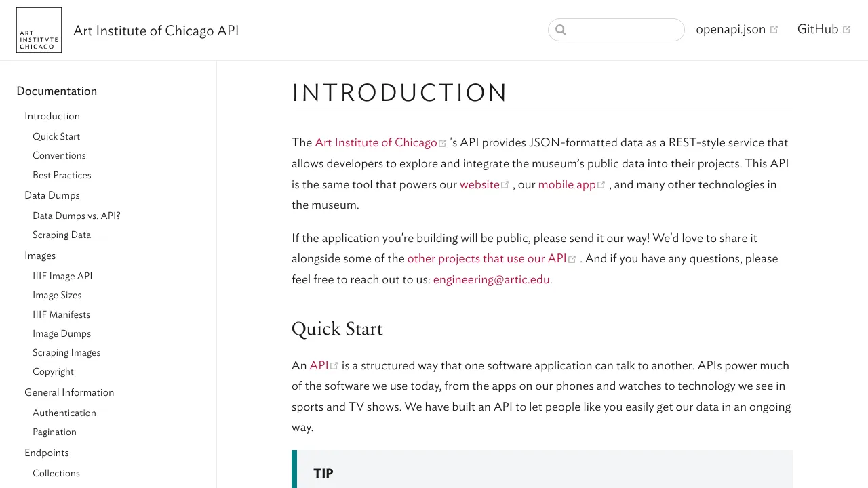
Task: Click external-link icon after 'Art Institute of Chicago' link
Action: [x=443, y=143]
